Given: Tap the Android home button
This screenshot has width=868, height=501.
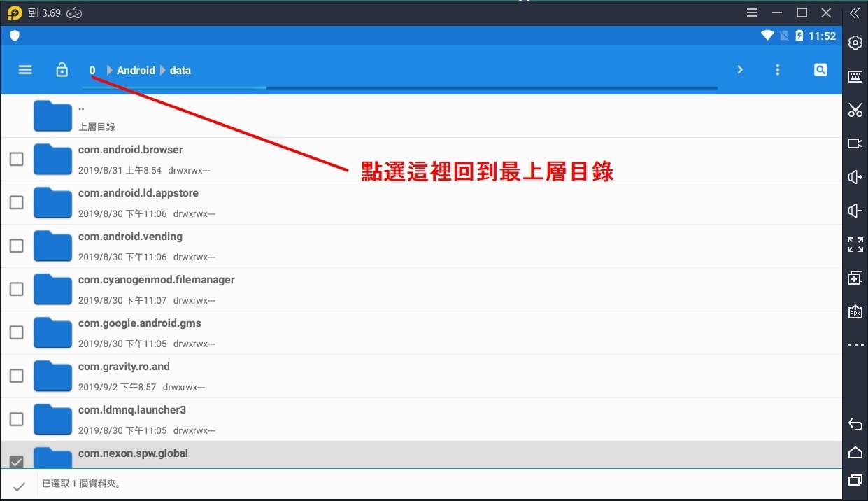Looking at the screenshot, I should (855, 452).
